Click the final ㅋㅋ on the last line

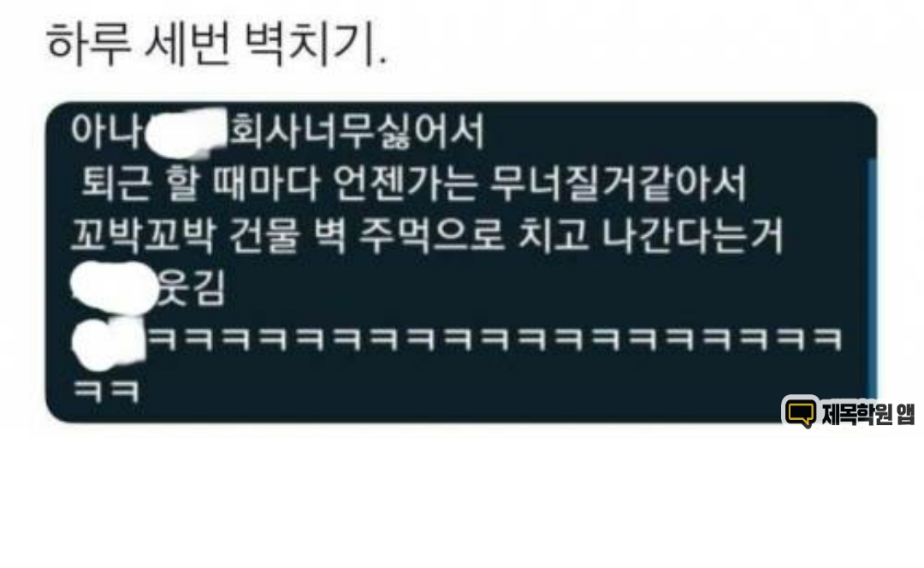coord(106,391)
